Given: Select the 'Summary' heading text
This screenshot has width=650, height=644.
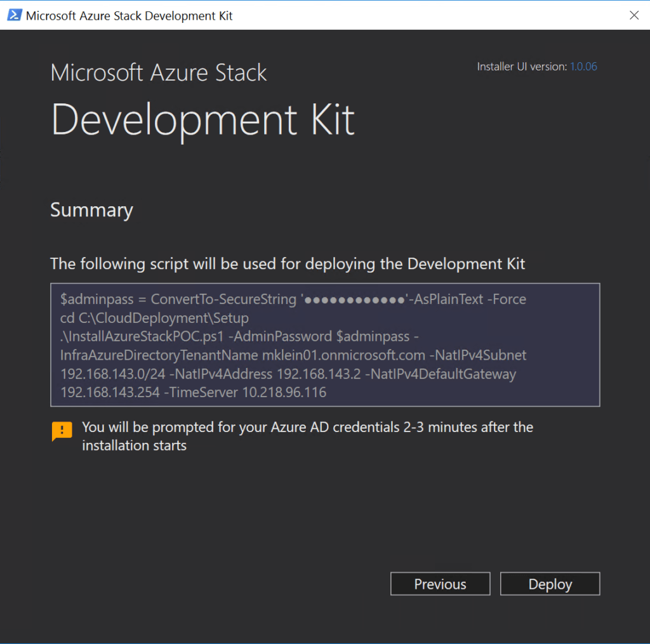Looking at the screenshot, I should click(x=91, y=210).
